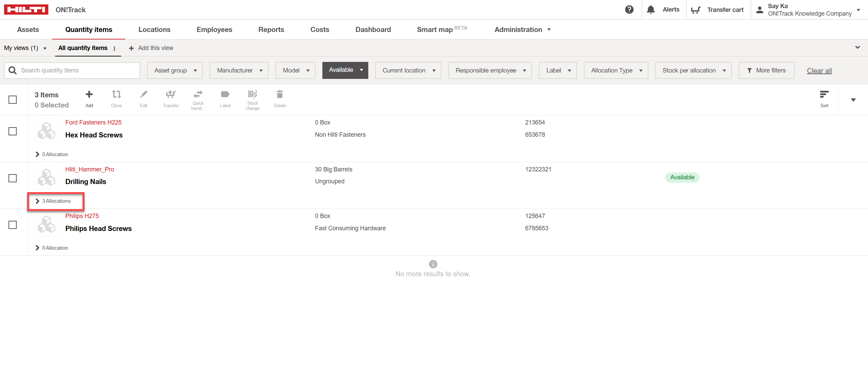
Task: Click the No more results info icon
Action: click(x=433, y=264)
